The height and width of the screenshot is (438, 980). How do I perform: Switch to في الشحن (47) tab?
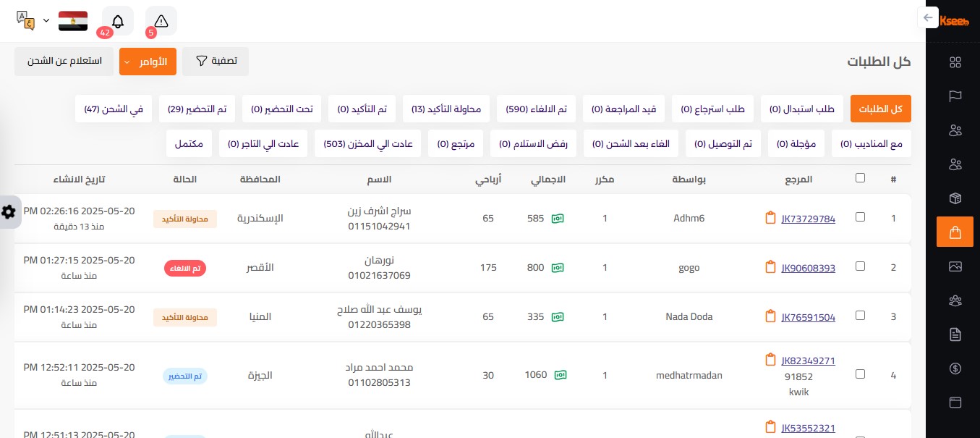click(114, 109)
